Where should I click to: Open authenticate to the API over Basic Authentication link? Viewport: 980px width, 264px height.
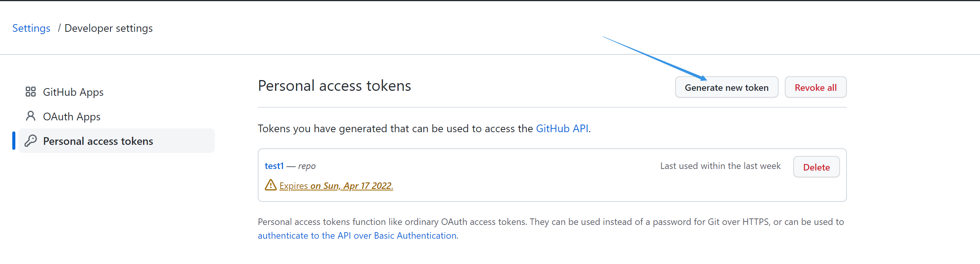[x=357, y=235]
